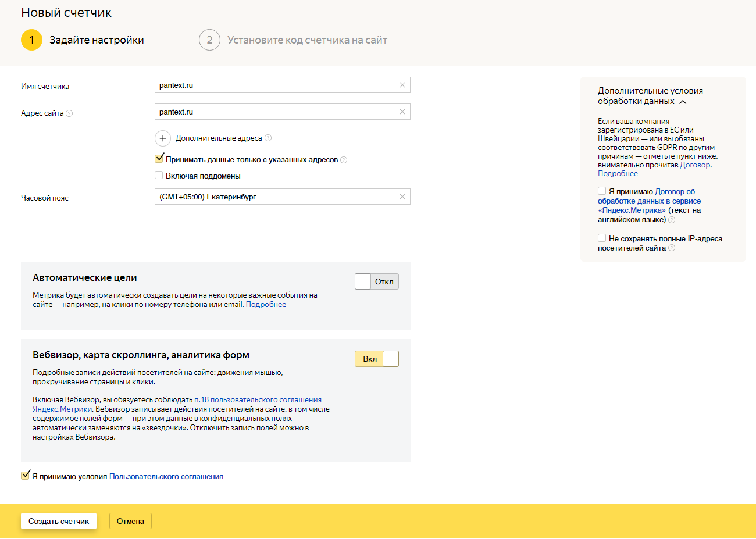This screenshot has height=539, width=756.
Task: Clear the time zone field
Action: (402, 197)
